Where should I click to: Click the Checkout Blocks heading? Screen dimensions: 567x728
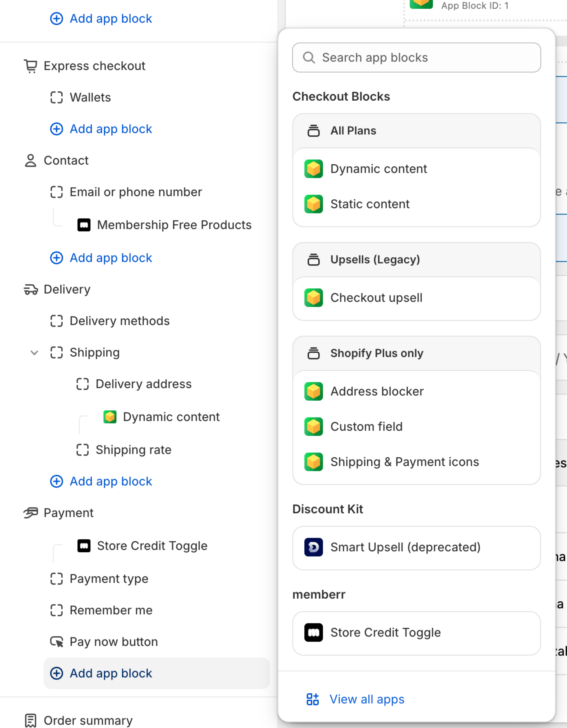[341, 97]
